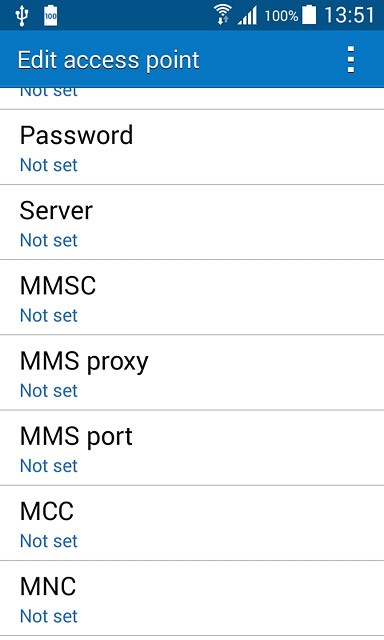Edit the MCC value
The height and width of the screenshot is (640, 384).
192,523
